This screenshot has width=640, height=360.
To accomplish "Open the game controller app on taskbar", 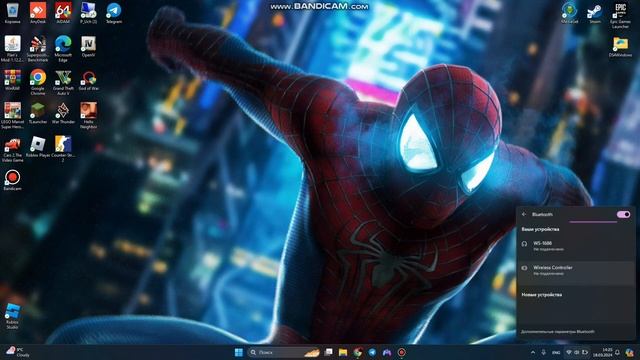I will [387, 352].
